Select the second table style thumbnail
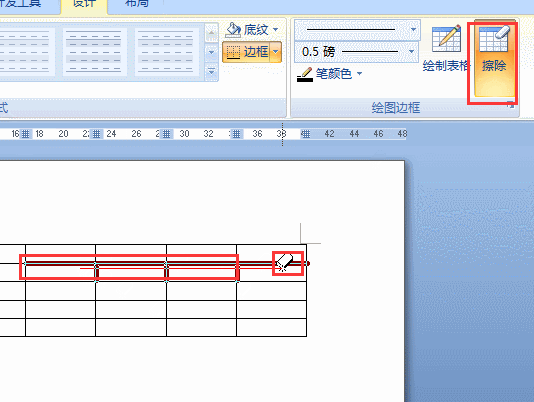Screen dimensions: 534x402 94,51
